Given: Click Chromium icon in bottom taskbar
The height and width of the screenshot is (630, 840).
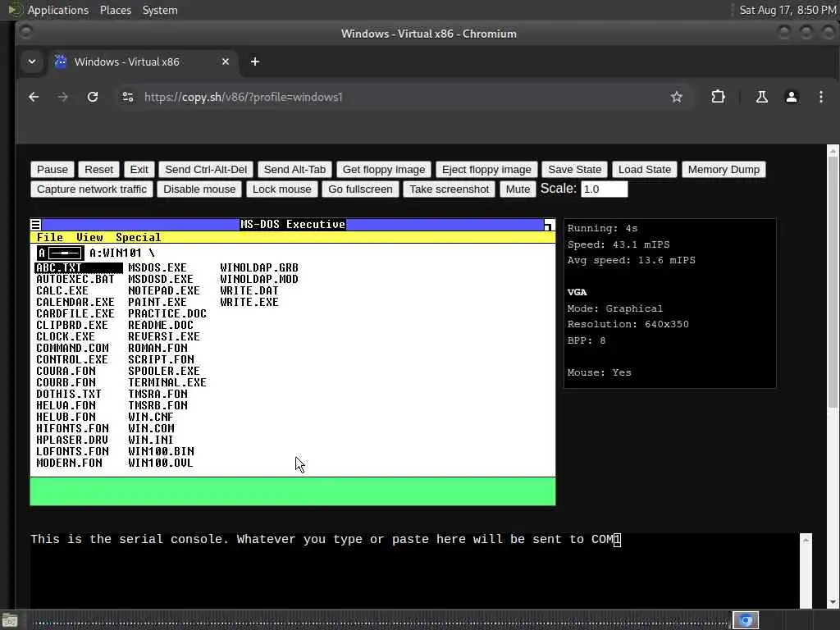Looking at the screenshot, I should [x=746, y=620].
